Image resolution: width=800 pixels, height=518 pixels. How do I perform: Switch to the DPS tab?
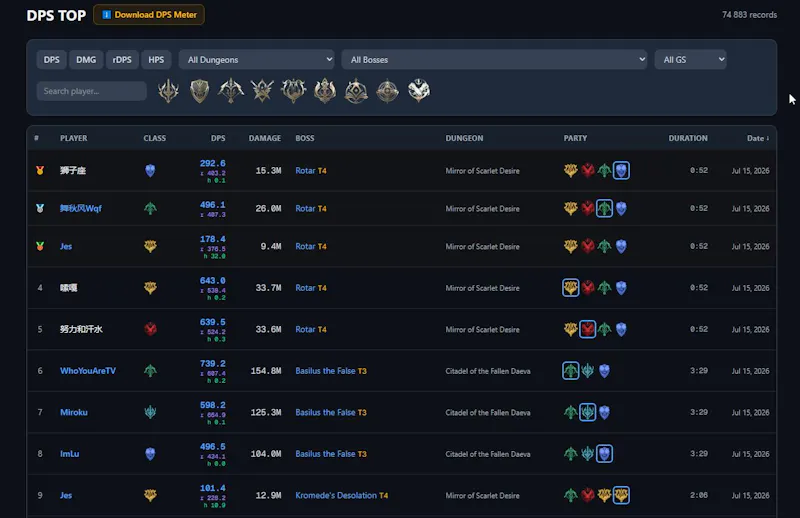(52, 60)
